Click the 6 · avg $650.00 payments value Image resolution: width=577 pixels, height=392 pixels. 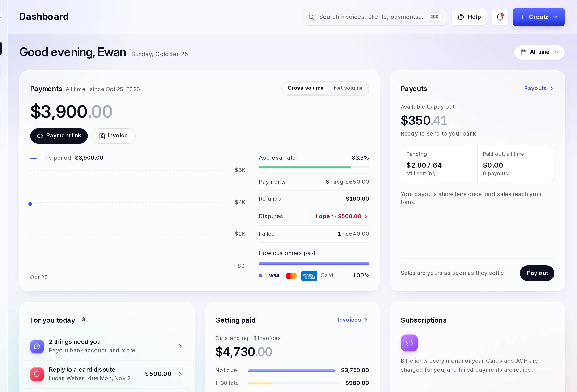click(x=347, y=182)
